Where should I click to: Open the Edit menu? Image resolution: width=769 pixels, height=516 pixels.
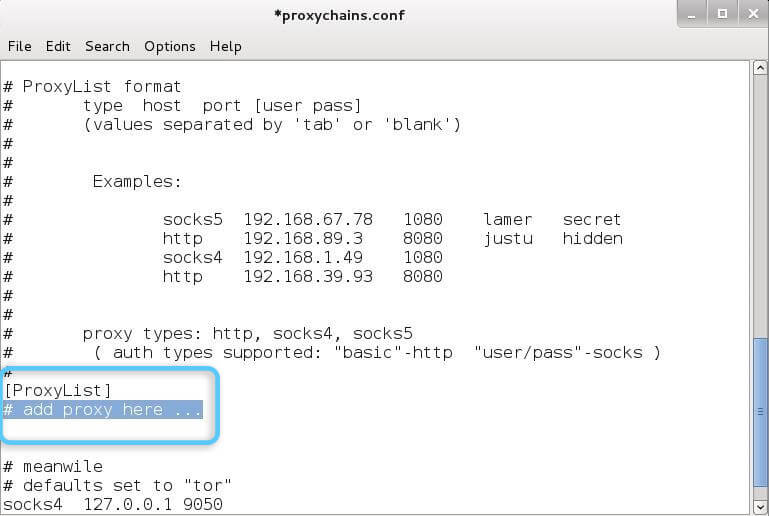pyautogui.click(x=58, y=47)
